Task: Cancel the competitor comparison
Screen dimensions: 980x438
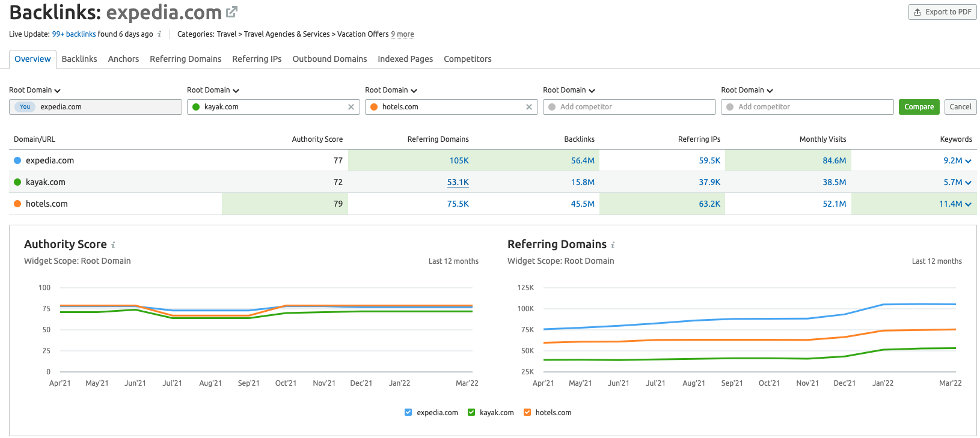Action: point(960,107)
